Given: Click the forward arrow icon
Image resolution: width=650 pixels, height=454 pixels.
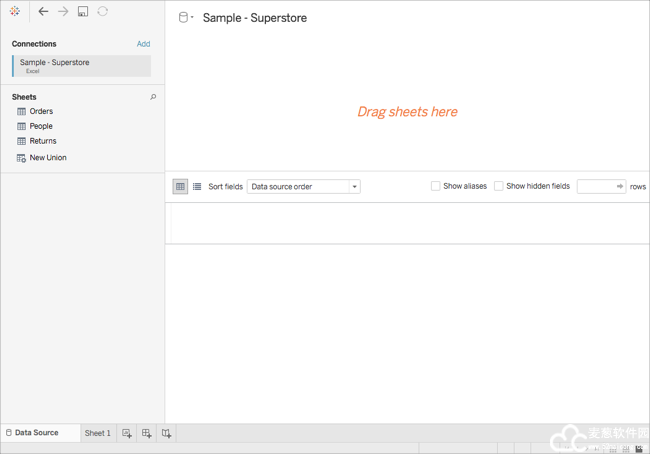Looking at the screenshot, I should tap(63, 12).
